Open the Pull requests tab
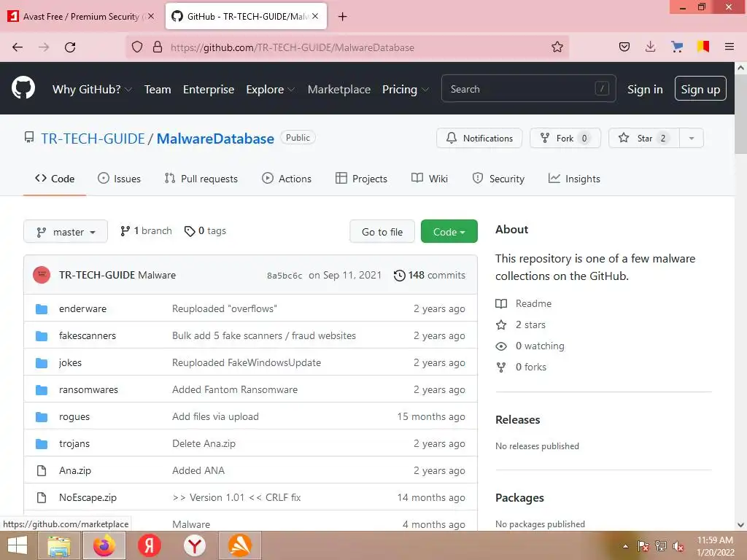This screenshot has height=560, width=747. coord(201,179)
